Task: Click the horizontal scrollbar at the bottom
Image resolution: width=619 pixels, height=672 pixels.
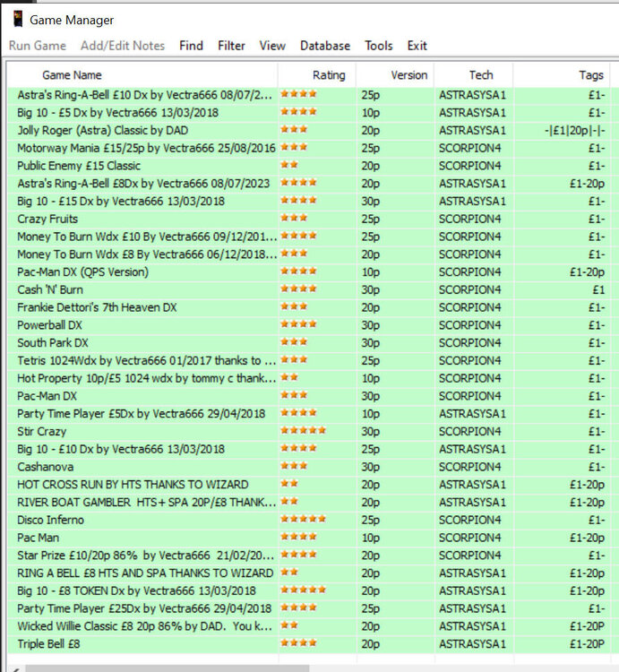Action: pyautogui.click(x=167, y=668)
